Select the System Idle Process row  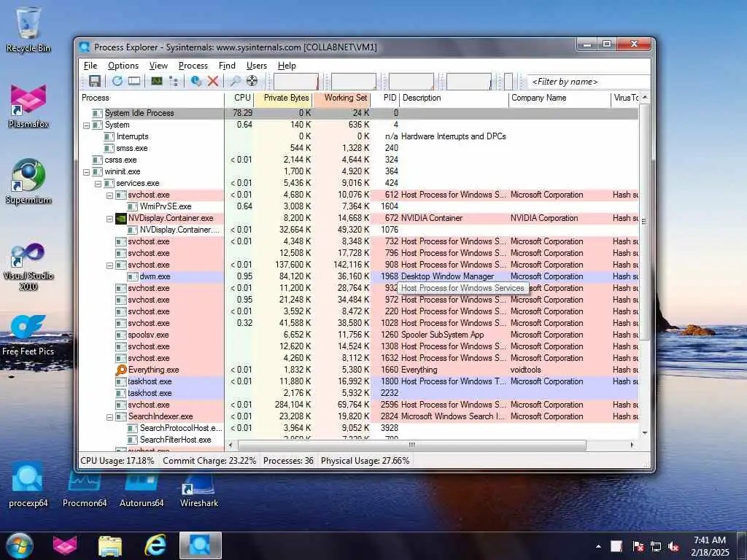coord(358,113)
